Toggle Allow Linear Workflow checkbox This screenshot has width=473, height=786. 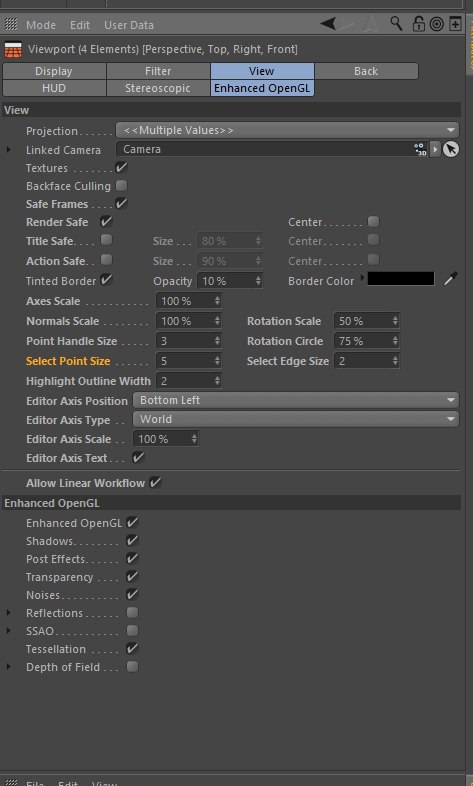pos(155,482)
